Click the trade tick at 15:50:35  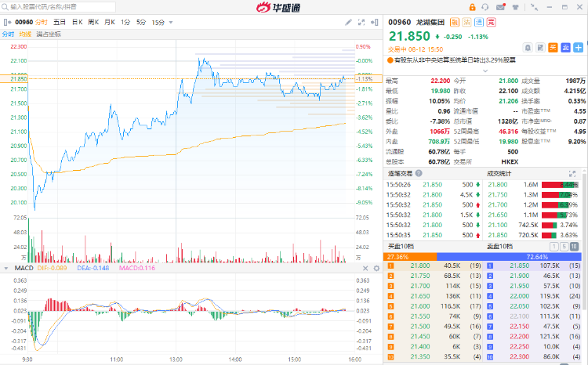point(433,235)
